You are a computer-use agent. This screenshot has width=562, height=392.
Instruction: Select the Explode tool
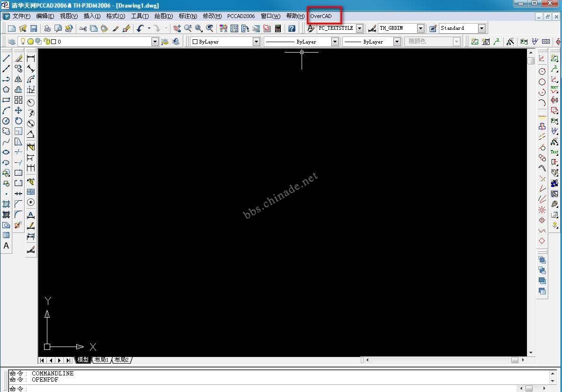coord(18,225)
